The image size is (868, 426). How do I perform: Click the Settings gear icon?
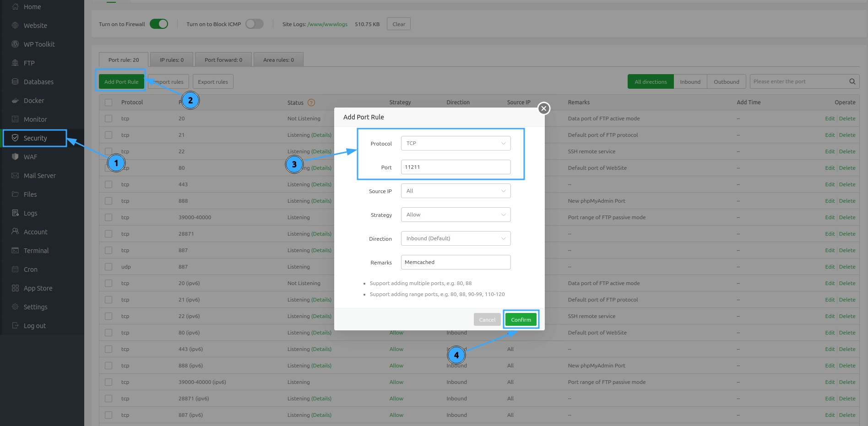click(x=15, y=307)
